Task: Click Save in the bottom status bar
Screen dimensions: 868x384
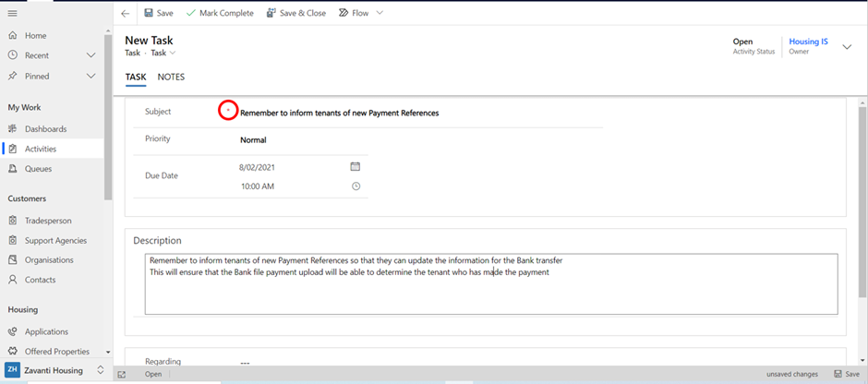Action: coord(847,375)
